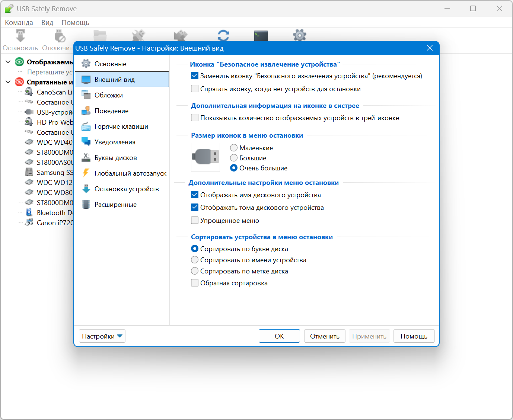Click the red crossed-eye Спрятанные icon
The height and width of the screenshot is (420, 513).
point(19,82)
